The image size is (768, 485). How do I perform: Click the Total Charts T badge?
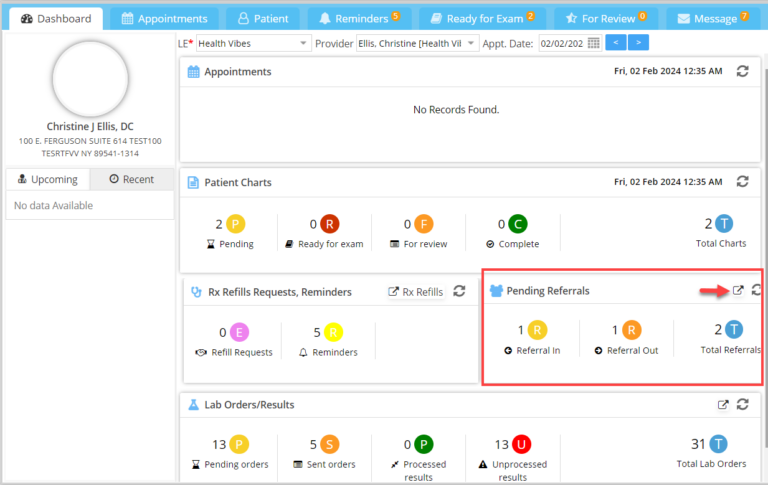point(724,223)
